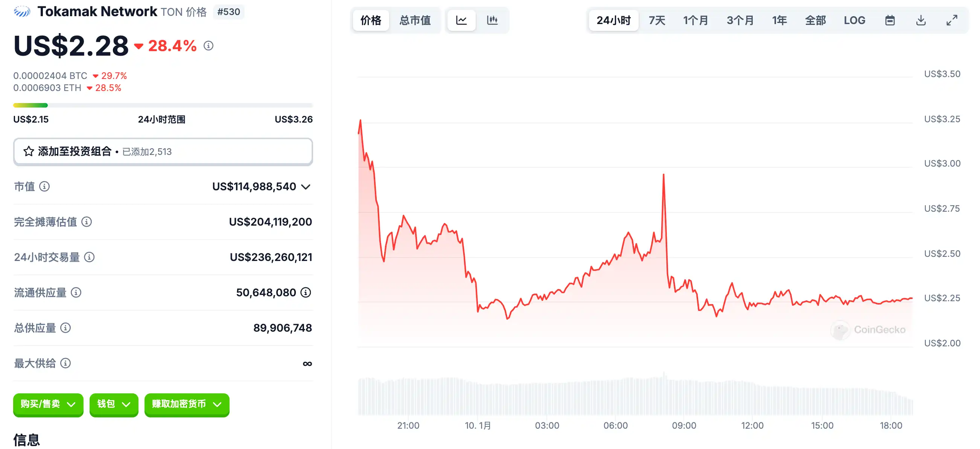980x449 pixels.
Task: Click the info icon beside 28.4% change
Action: click(208, 46)
